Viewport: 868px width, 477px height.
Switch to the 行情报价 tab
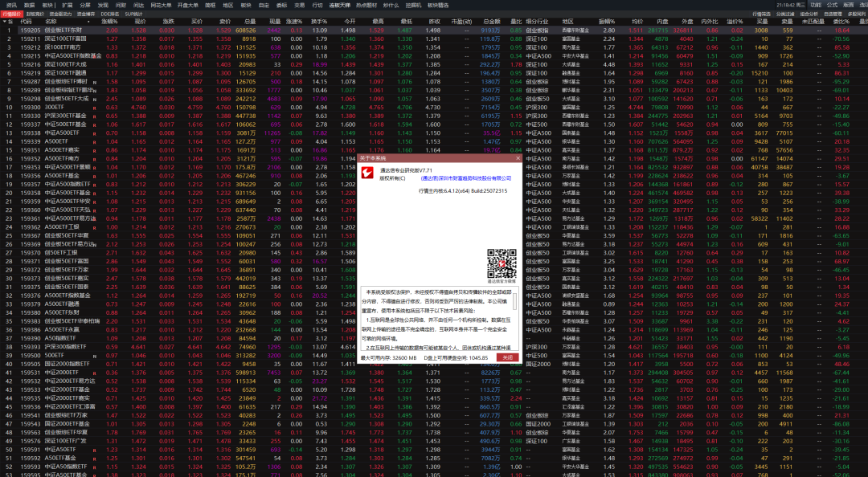[12, 14]
